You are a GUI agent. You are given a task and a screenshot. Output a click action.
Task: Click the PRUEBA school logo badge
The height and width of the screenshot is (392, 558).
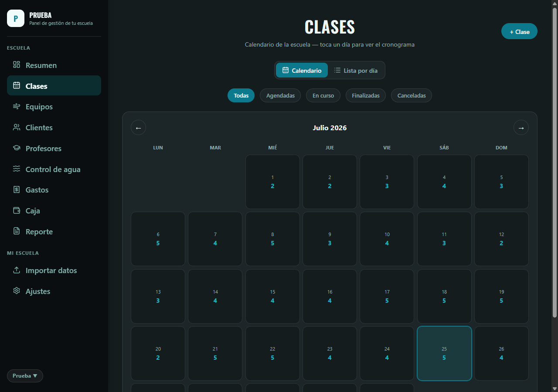point(16,18)
